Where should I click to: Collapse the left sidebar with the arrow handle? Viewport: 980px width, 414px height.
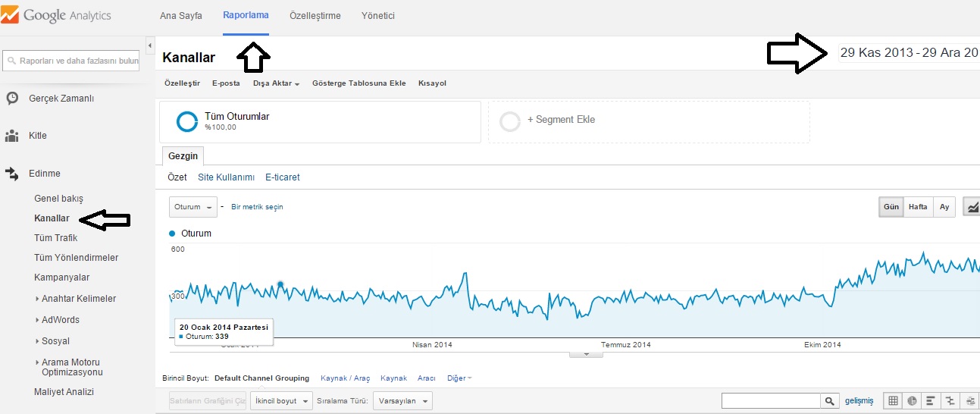coord(149,47)
